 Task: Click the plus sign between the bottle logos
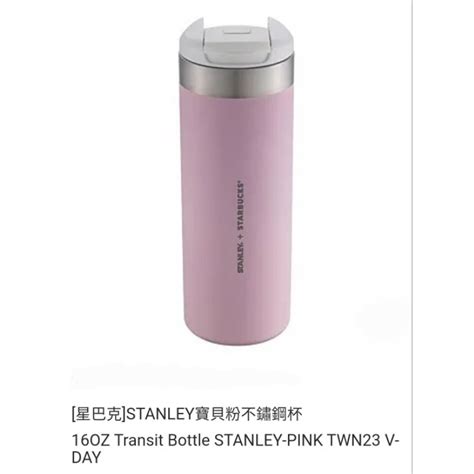[x=240, y=237]
